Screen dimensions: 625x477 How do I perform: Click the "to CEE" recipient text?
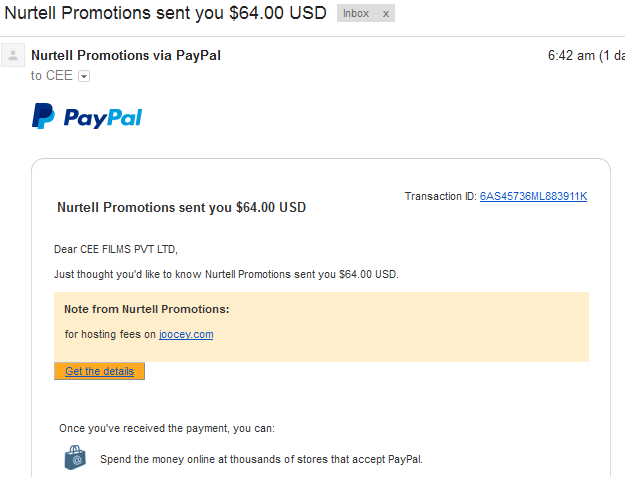point(51,75)
